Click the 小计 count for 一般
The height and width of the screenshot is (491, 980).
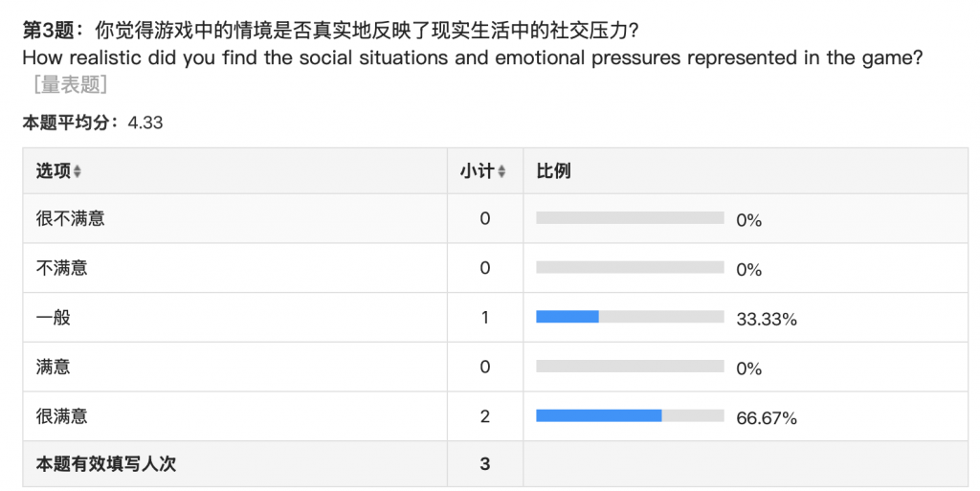pos(485,317)
